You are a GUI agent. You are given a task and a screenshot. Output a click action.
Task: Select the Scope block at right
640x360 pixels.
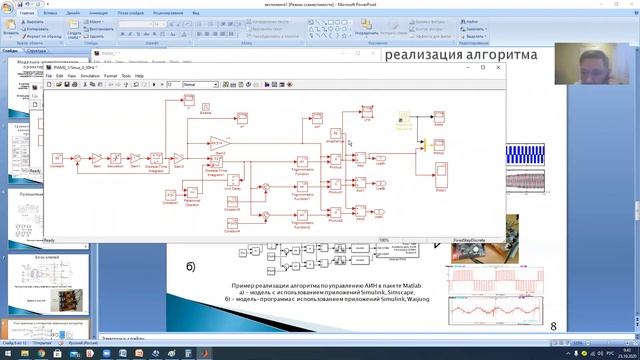click(441, 175)
